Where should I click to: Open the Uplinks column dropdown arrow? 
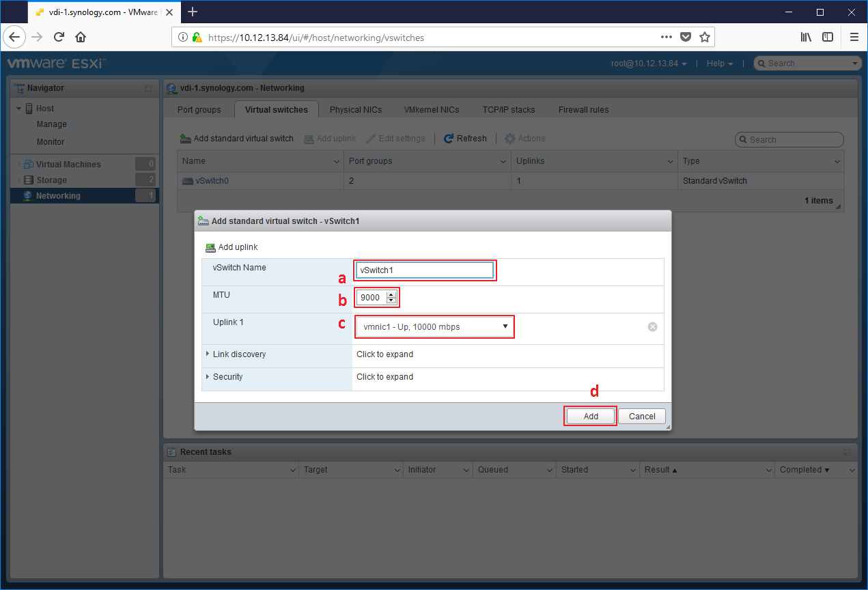click(x=670, y=162)
